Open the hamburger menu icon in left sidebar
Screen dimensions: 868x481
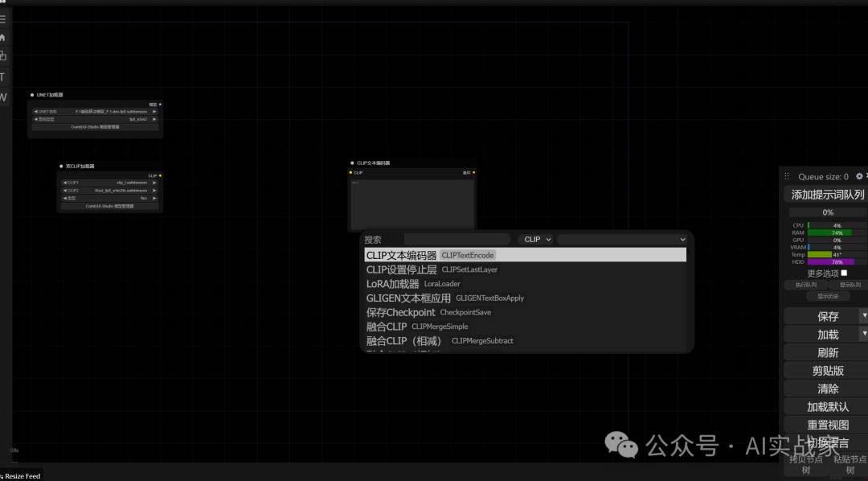[x=2, y=19]
